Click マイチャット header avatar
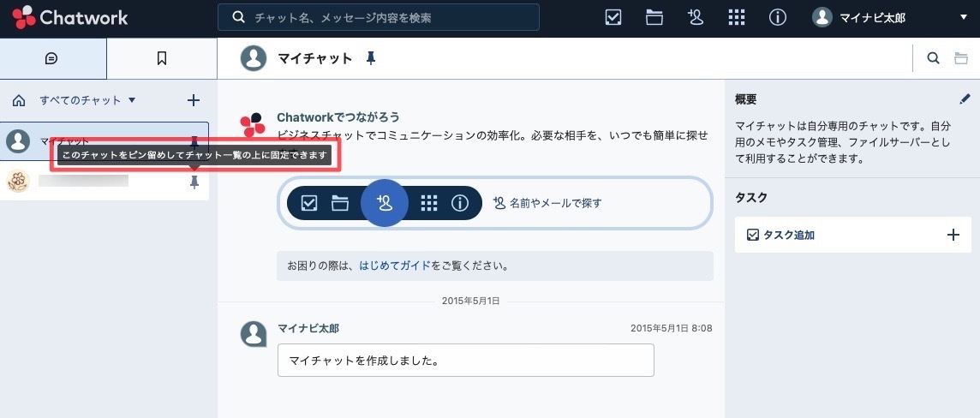This screenshot has height=418, width=980. tap(253, 58)
